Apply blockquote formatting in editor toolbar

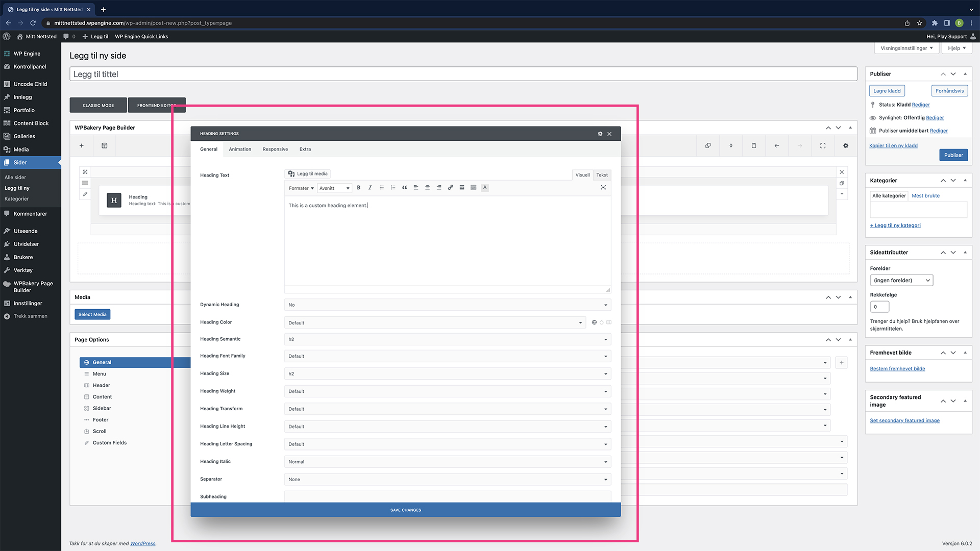pos(405,188)
